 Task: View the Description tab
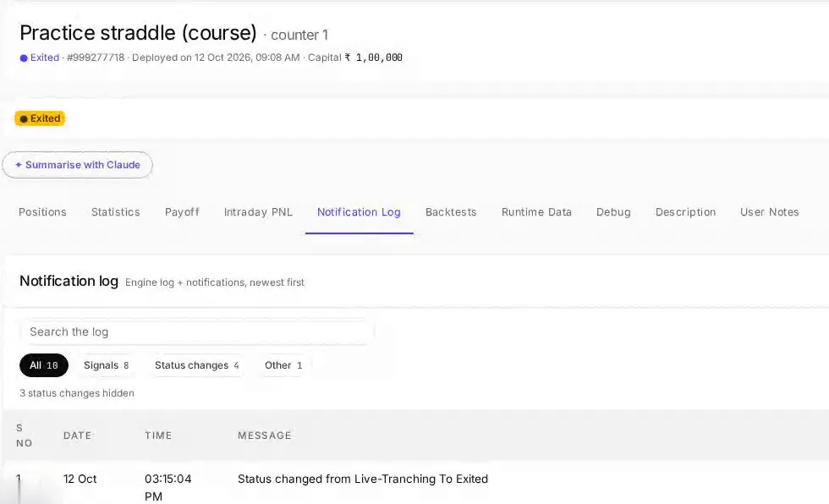click(x=686, y=212)
